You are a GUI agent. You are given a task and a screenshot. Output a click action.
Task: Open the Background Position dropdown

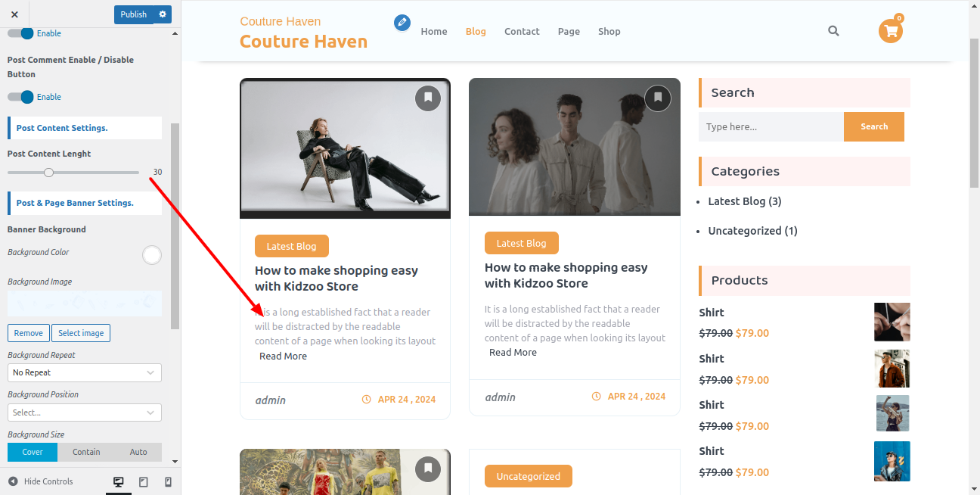pos(85,412)
